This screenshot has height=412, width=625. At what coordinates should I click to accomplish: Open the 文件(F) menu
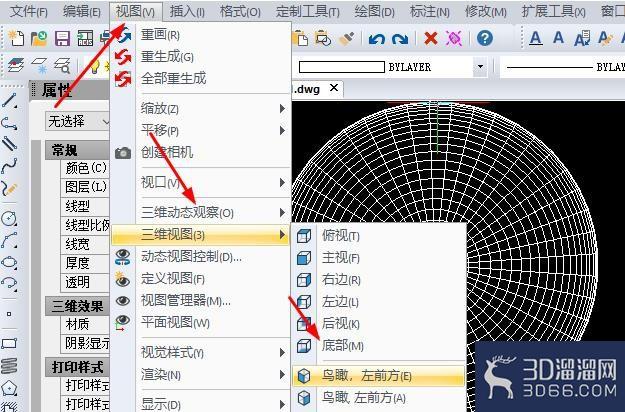28,11
